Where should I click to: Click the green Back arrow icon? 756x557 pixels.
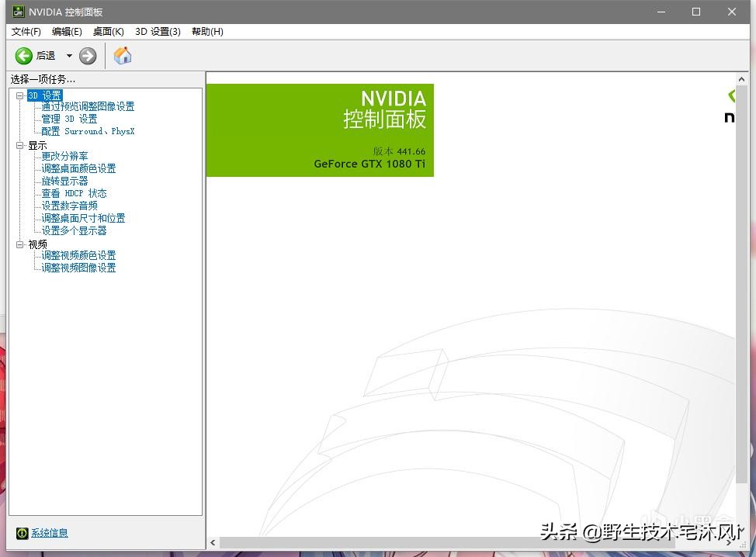coord(23,55)
